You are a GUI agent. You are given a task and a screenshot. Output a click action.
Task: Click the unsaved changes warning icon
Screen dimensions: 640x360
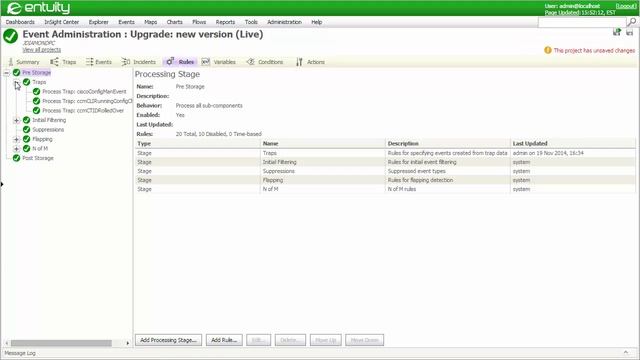(x=547, y=50)
